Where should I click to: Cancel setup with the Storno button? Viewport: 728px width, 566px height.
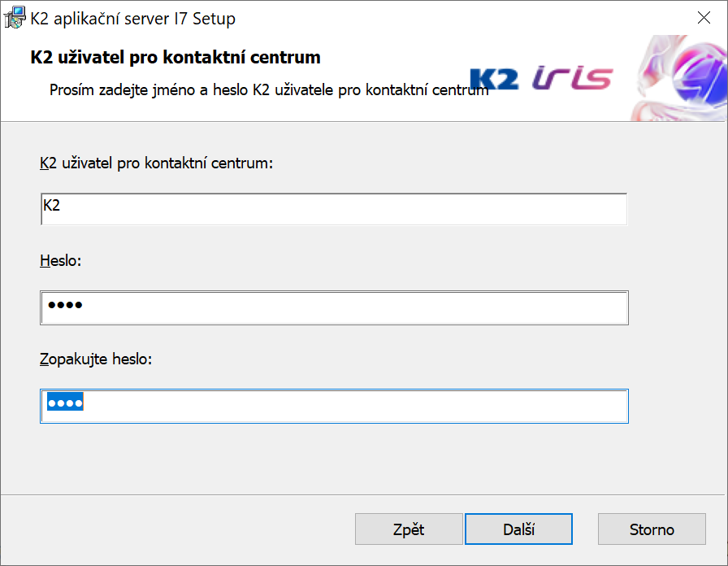coord(652,529)
